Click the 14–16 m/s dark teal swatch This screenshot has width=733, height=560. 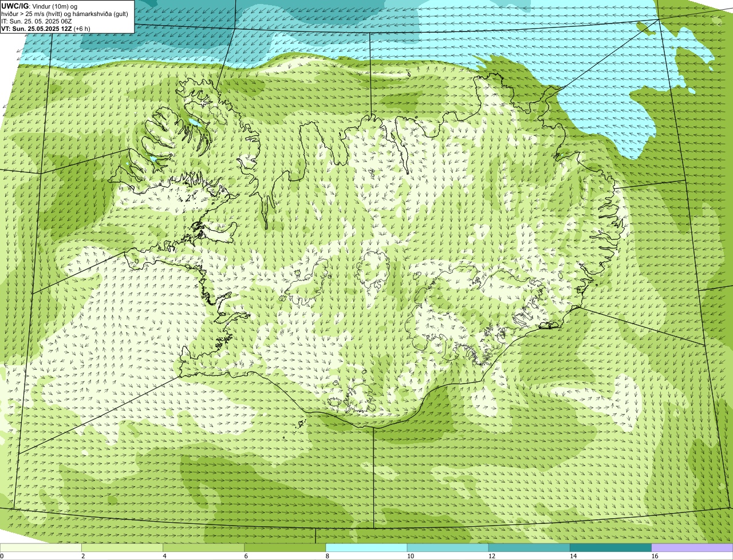pyautogui.click(x=610, y=547)
